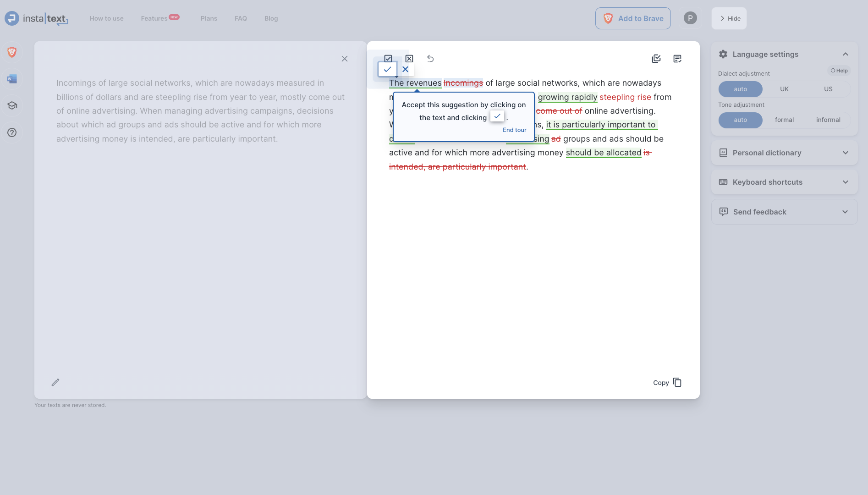Set tone adjustment to formal
The height and width of the screenshot is (495, 868).
tap(784, 120)
